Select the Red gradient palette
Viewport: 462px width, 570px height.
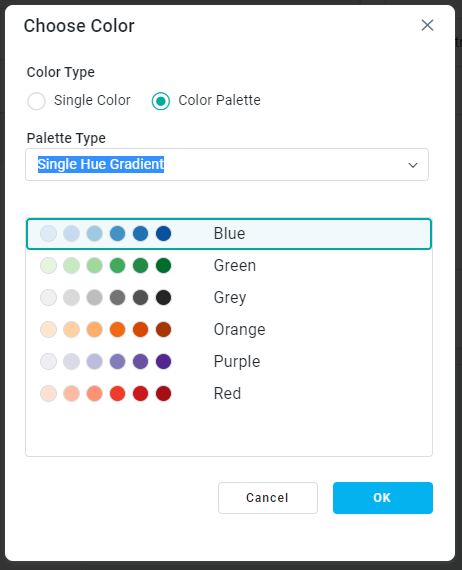coord(229,394)
